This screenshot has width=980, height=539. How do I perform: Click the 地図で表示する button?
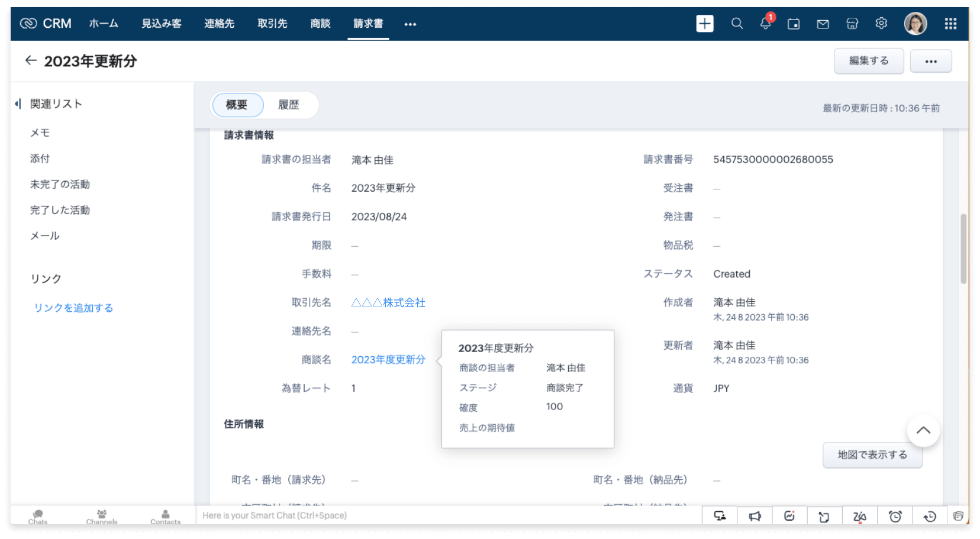tap(872, 455)
